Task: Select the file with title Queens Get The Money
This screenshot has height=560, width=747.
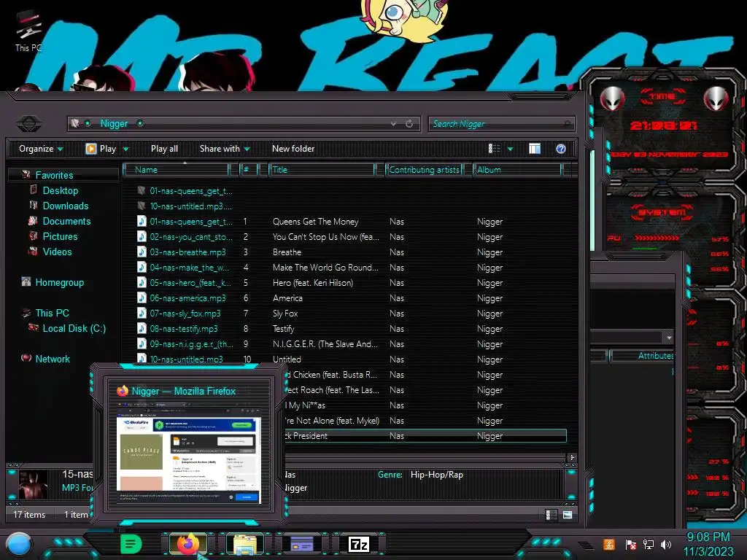Action: [315, 222]
